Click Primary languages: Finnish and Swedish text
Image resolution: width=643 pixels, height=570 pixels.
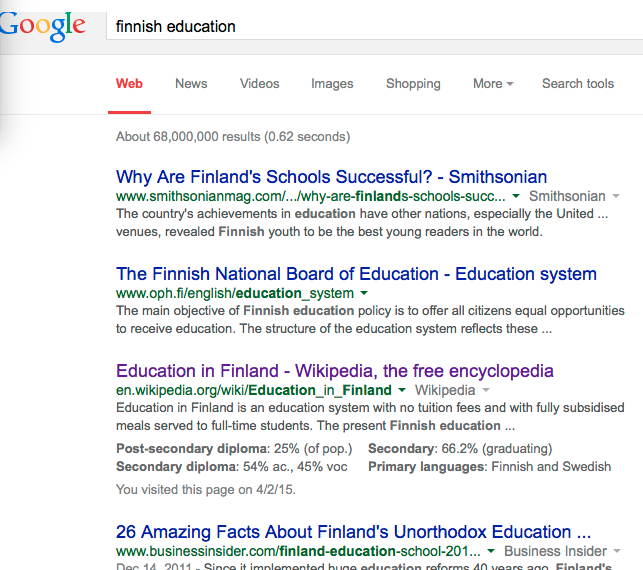coord(490,467)
